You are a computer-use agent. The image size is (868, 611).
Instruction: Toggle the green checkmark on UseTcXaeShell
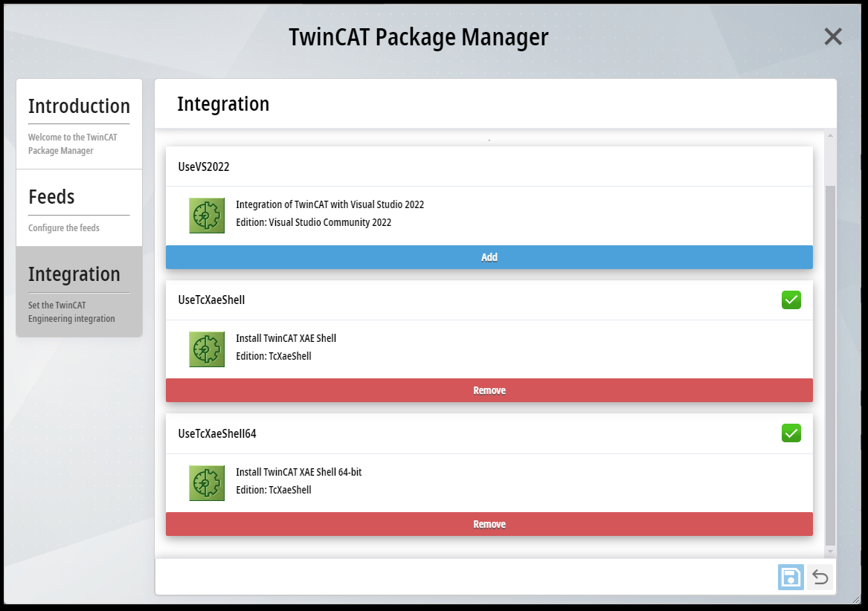point(791,300)
